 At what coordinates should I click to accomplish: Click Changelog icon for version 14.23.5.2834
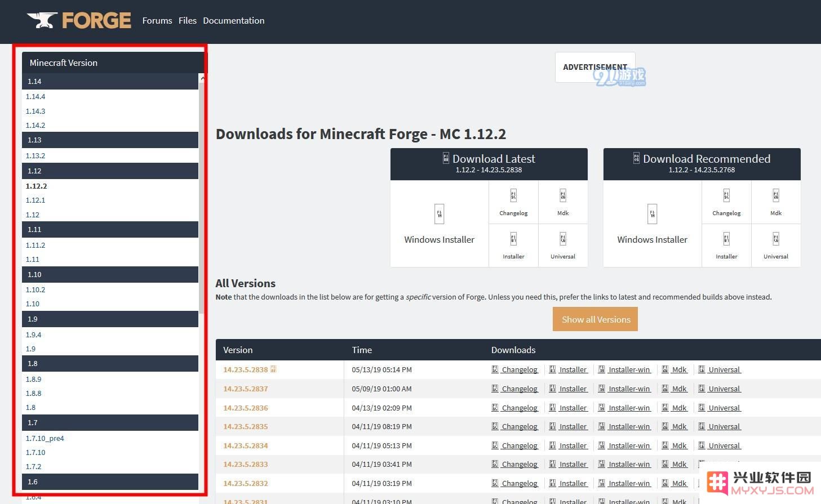pos(495,445)
